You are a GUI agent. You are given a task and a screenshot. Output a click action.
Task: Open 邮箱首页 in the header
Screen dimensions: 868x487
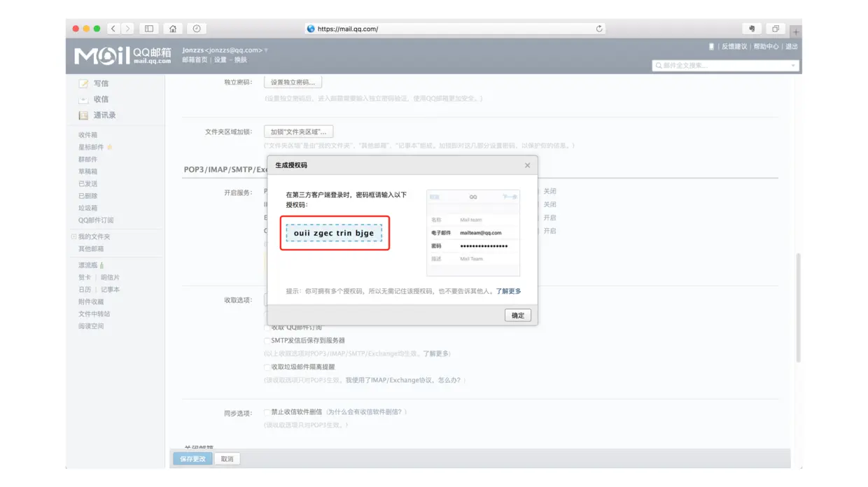click(x=195, y=60)
